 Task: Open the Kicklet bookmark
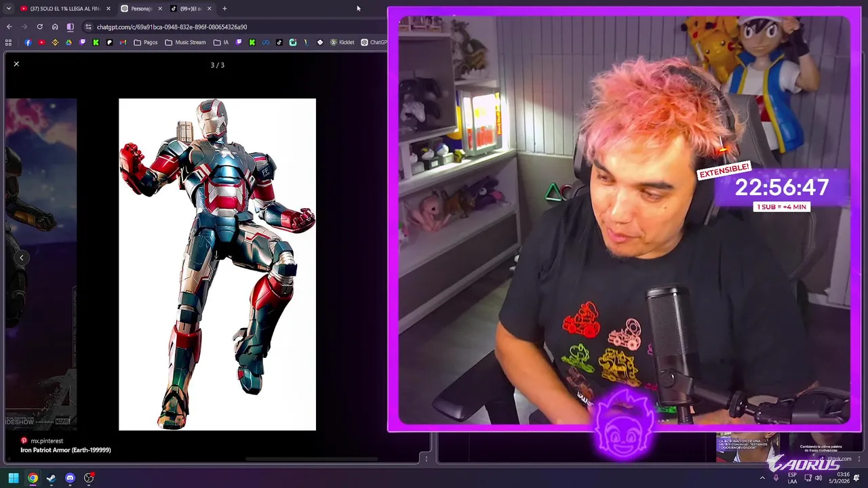tap(342, 42)
